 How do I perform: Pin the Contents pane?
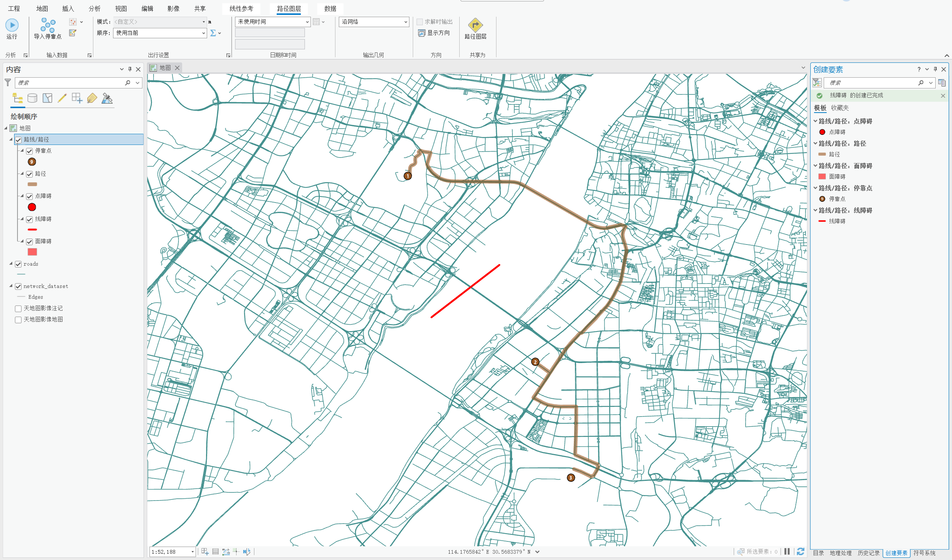130,69
